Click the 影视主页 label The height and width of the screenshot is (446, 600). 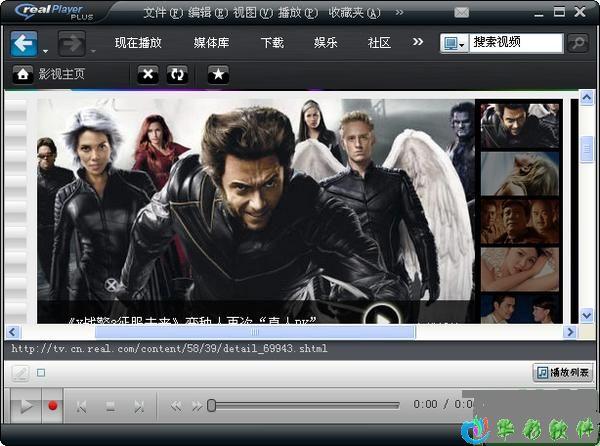click(61, 74)
